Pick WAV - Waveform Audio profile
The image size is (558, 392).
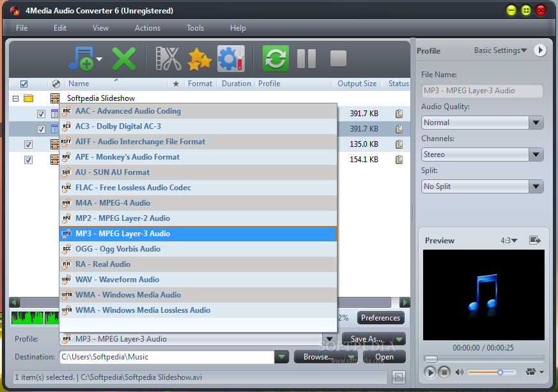198,280
